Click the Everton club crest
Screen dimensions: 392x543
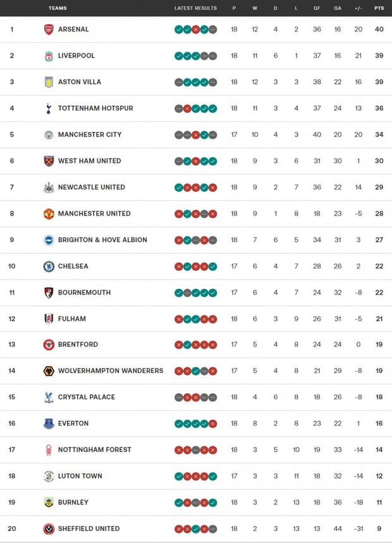(x=49, y=424)
